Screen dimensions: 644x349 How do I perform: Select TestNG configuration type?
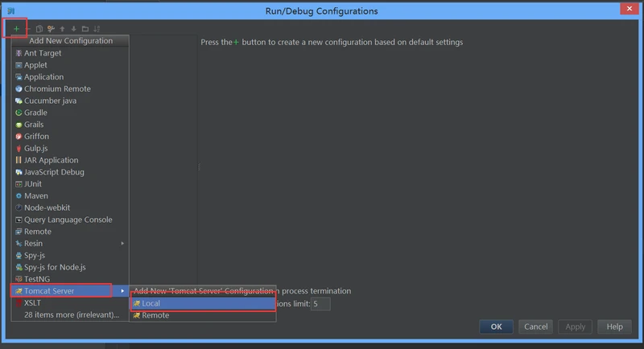click(70, 279)
